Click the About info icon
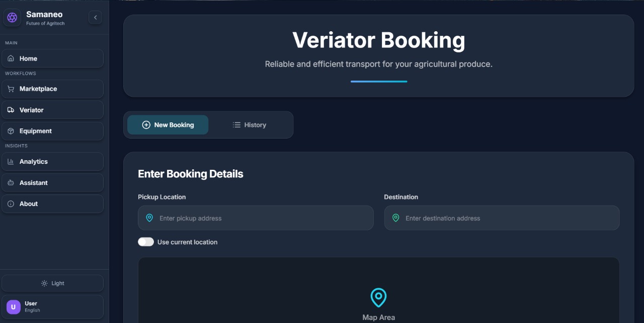The width and height of the screenshot is (644, 323). (x=11, y=204)
